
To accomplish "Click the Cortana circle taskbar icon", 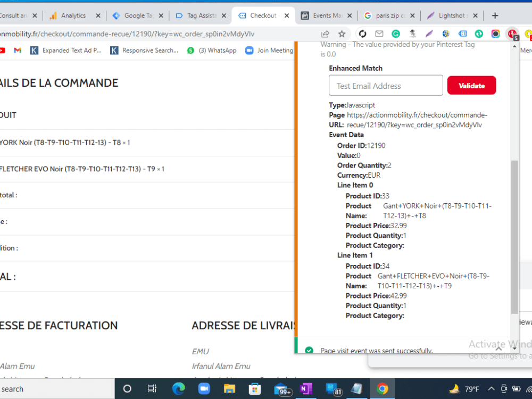I will pos(127,389).
